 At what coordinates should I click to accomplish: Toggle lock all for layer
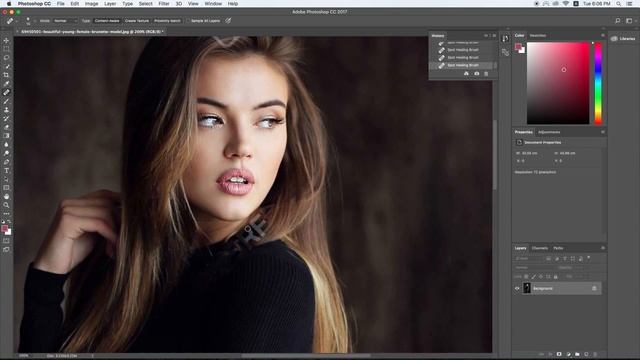coord(556,277)
